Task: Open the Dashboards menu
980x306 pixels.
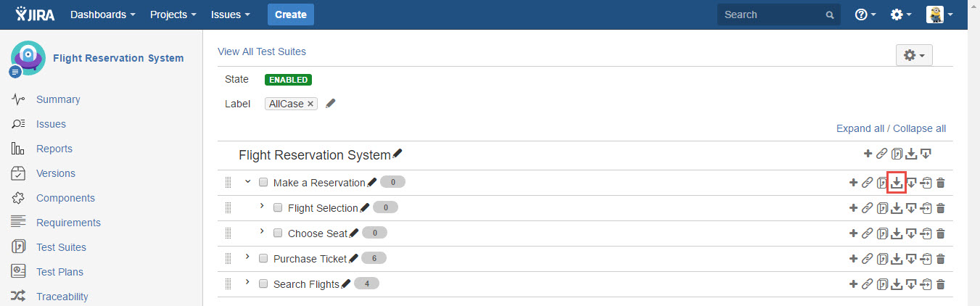Action: click(x=102, y=15)
